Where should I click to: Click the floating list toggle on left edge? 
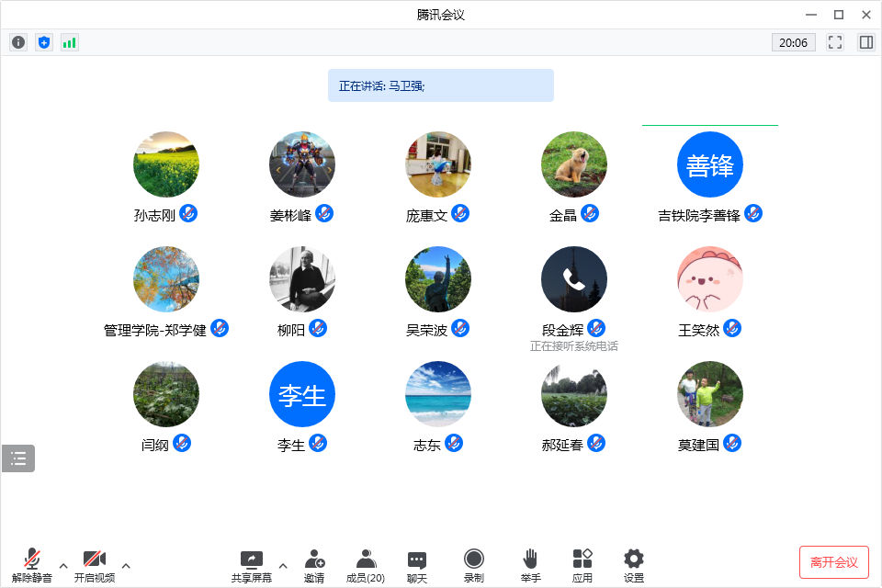[x=18, y=458]
